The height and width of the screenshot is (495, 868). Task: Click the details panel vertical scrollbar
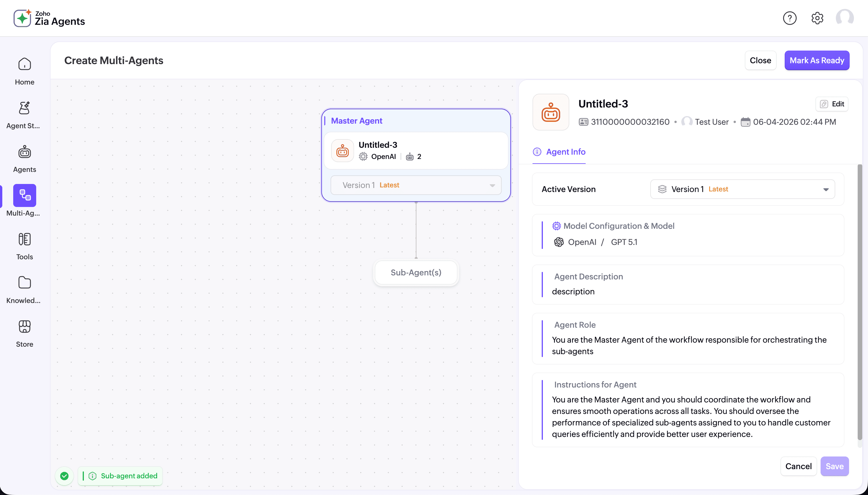click(859, 303)
